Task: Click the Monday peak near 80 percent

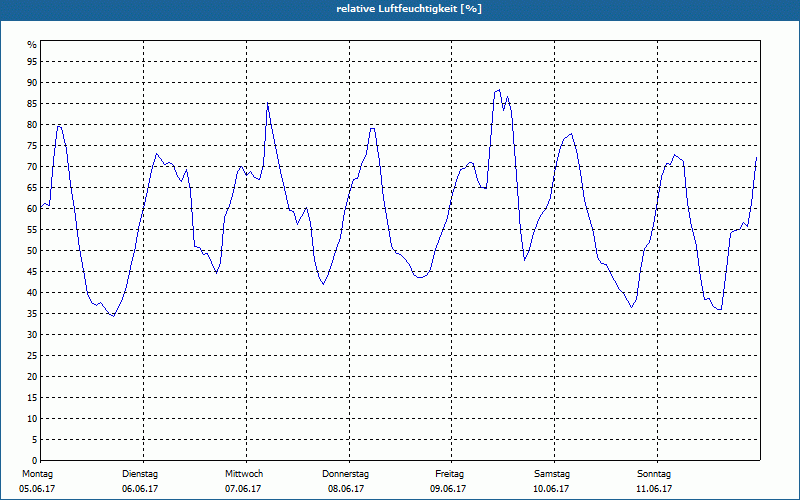Action: point(59,126)
